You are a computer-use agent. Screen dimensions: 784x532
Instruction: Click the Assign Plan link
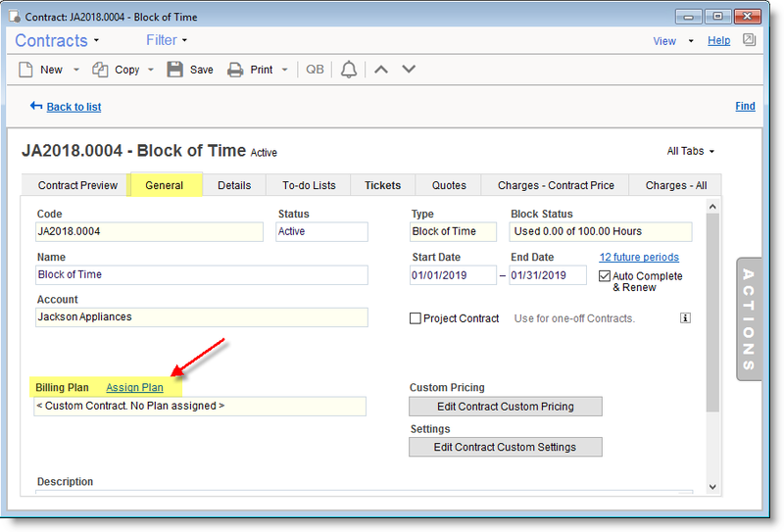[x=134, y=388]
